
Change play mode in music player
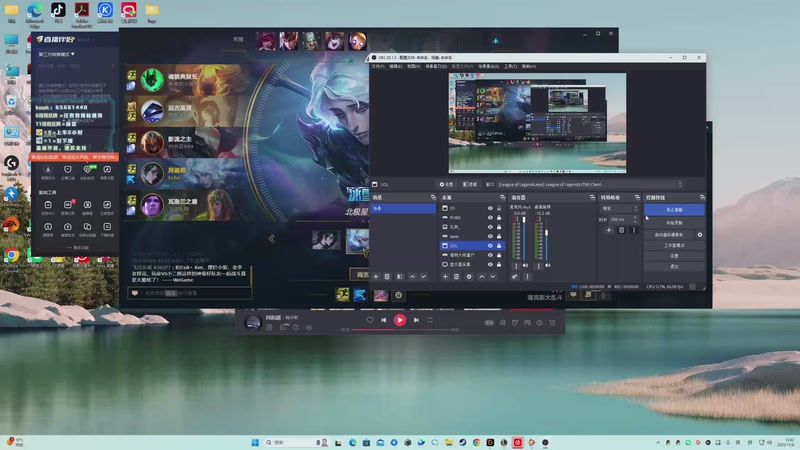tap(430, 320)
